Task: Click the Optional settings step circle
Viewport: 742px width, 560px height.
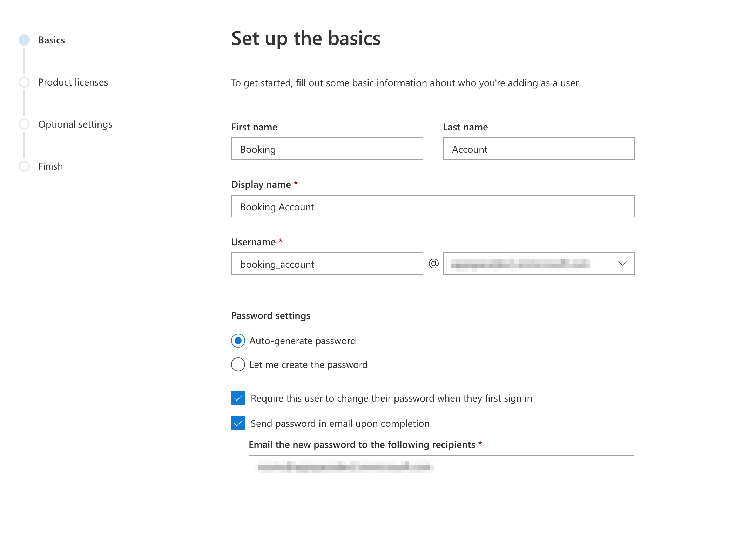Action: point(24,124)
